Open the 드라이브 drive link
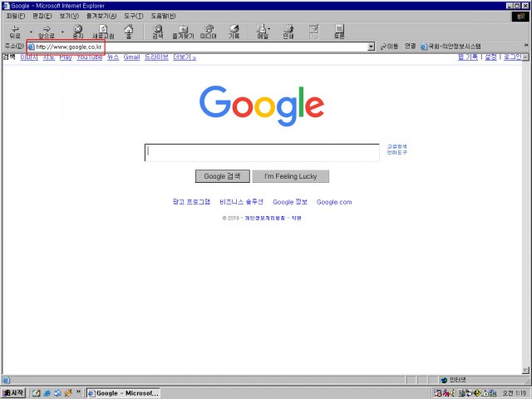The image size is (532, 399). click(x=156, y=57)
